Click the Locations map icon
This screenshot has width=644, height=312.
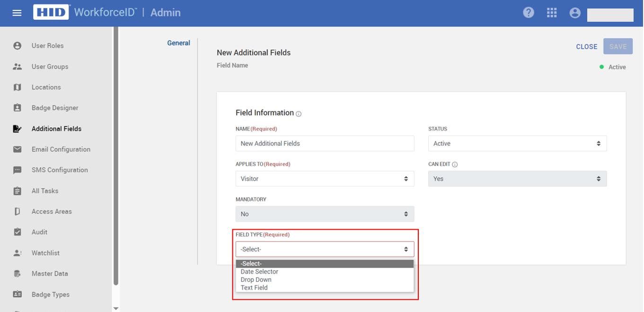18,87
